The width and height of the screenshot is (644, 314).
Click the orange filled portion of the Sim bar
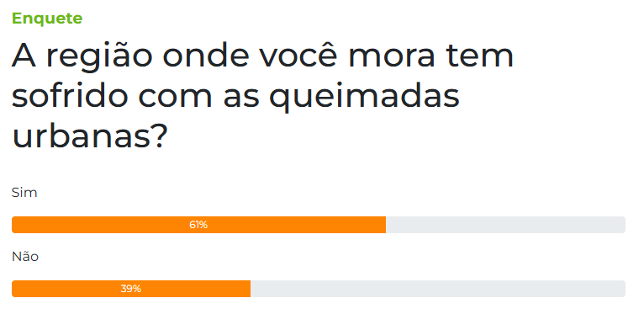click(x=198, y=225)
